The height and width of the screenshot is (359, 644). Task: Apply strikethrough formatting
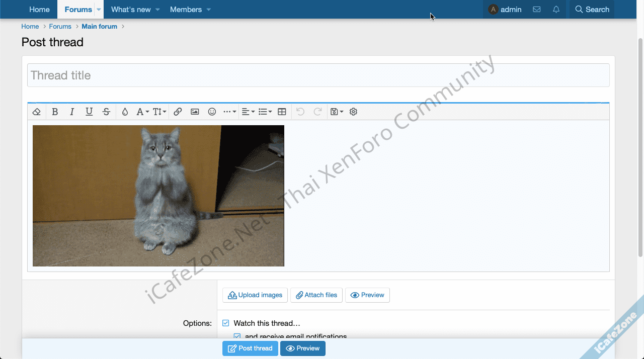[x=106, y=112]
